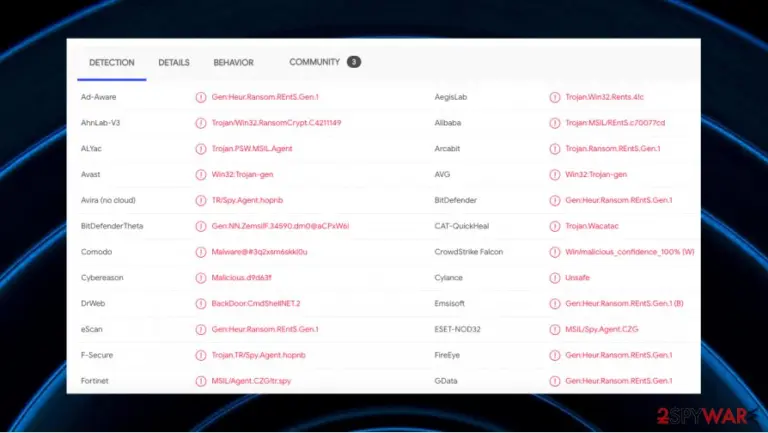768x433 pixels.
Task: Click the alert icon in BitDefenderTheta row
Action: click(x=201, y=226)
